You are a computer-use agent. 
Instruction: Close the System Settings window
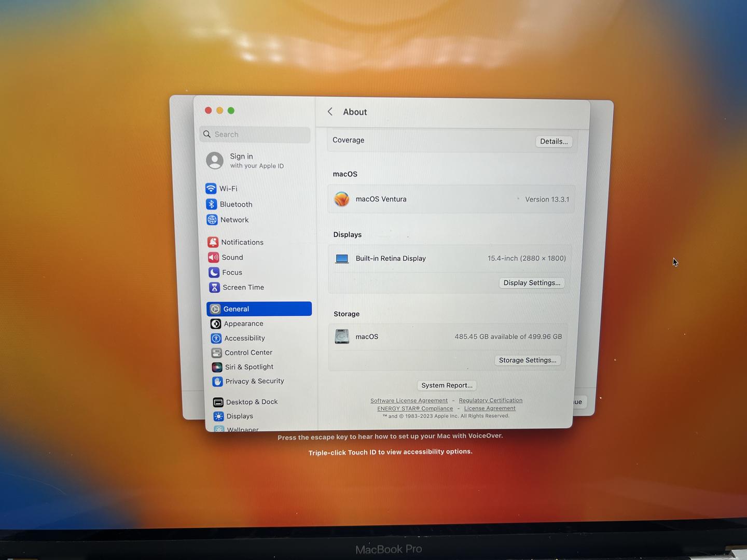coord(208,110)
